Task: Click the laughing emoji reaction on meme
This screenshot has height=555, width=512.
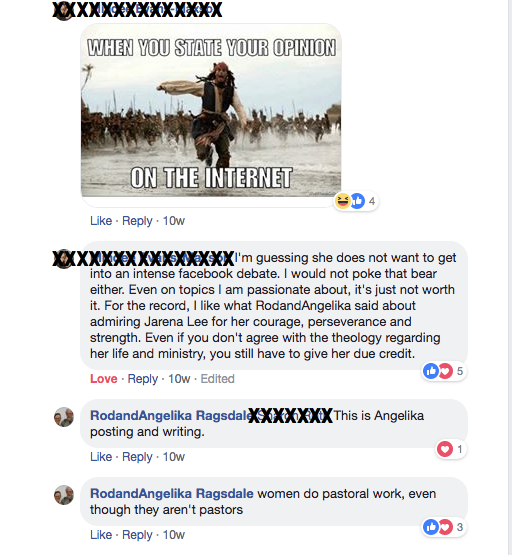Action: click(343, 201)
